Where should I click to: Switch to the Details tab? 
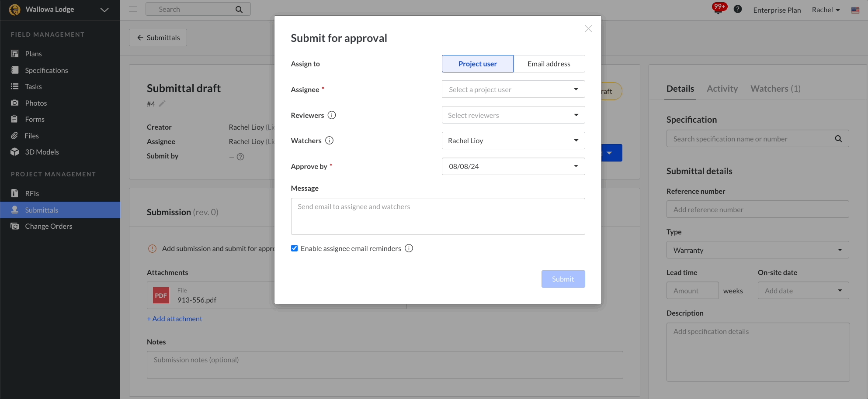pyautogui.click(x=680, y=89)
